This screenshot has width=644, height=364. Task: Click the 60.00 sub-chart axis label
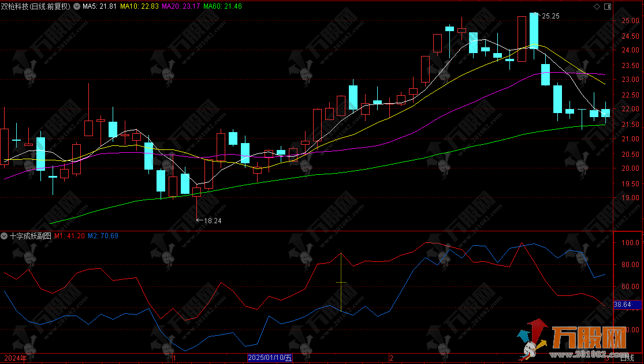pyautogui.click(x=631, y=287)
